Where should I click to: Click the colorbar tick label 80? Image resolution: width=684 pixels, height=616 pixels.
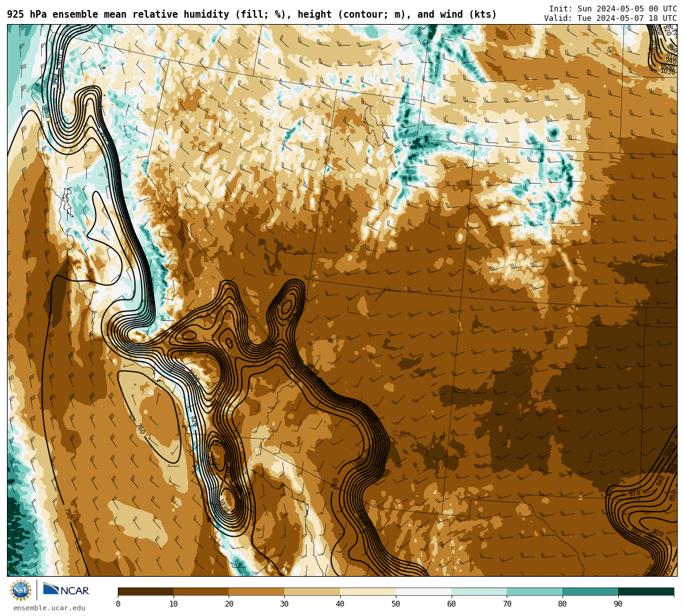(x=562, y=604)
